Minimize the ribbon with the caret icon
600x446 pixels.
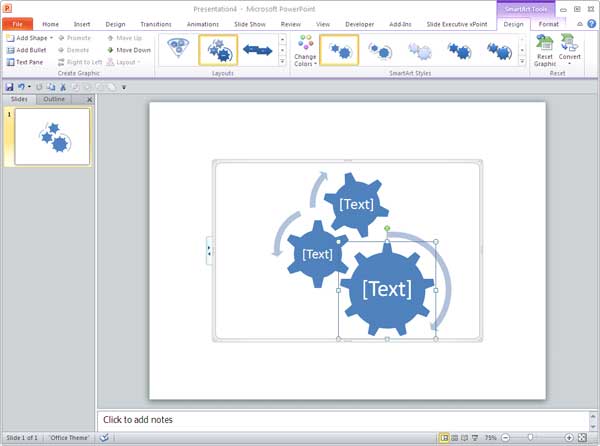580,24
